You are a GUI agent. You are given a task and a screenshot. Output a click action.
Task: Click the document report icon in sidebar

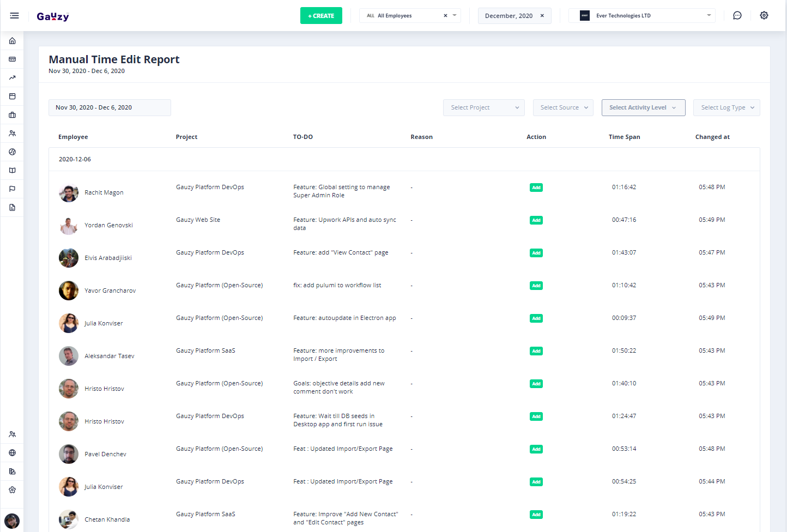[x=12, y=208]
